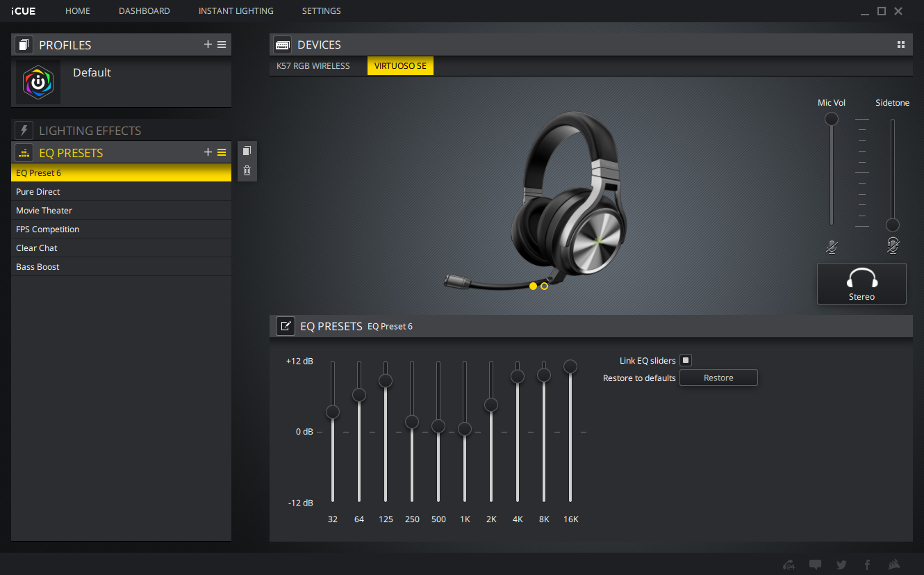Click the Lighting Effects bolt icon
Screen dimensions: 924x575
coord(24,130)
